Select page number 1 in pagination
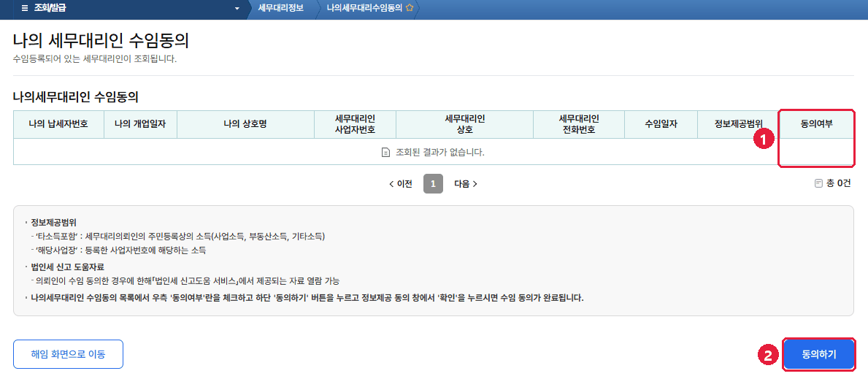This screenshot has width=868, height=379. pyautogui.click(x=433, y=184)
